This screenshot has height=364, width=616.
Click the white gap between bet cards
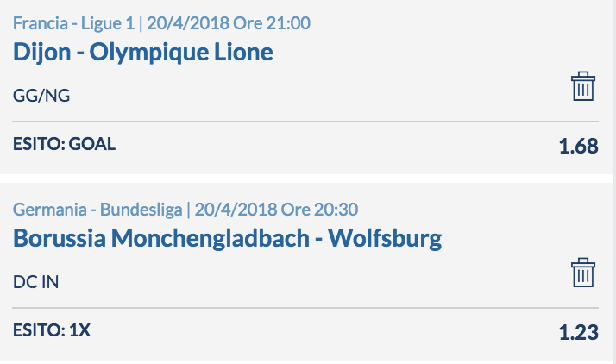[x=306, y=179]
